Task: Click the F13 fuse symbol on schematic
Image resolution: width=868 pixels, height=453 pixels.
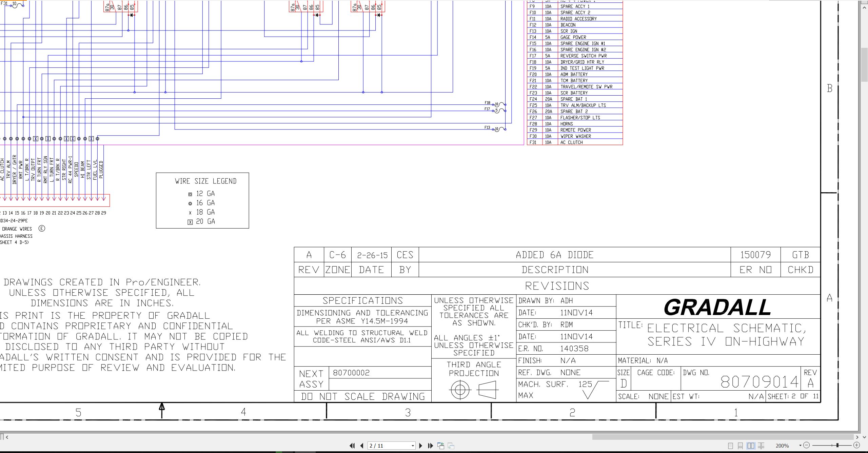Action: click(x=500, y=129)
